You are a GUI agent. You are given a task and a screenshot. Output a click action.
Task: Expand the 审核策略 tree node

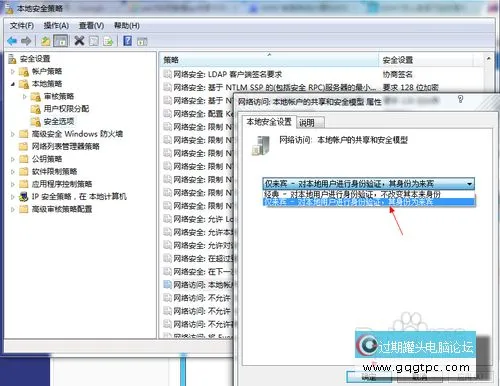[x=25, y=97]
